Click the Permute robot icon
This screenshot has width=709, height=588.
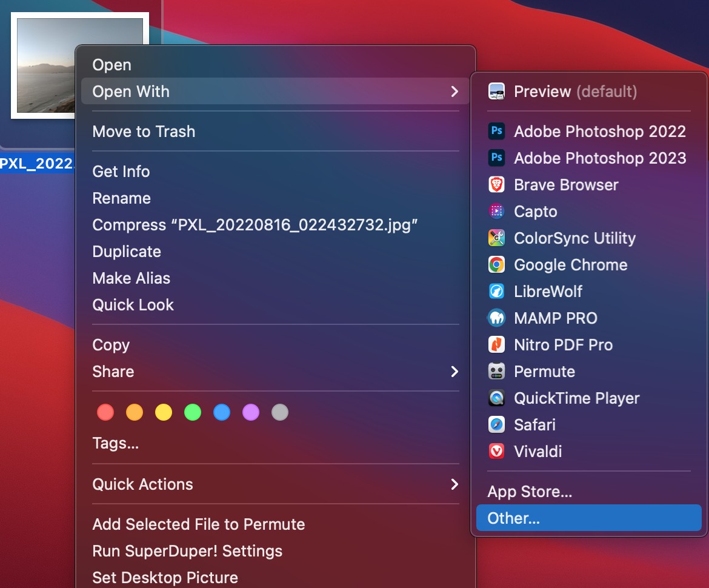496,372
